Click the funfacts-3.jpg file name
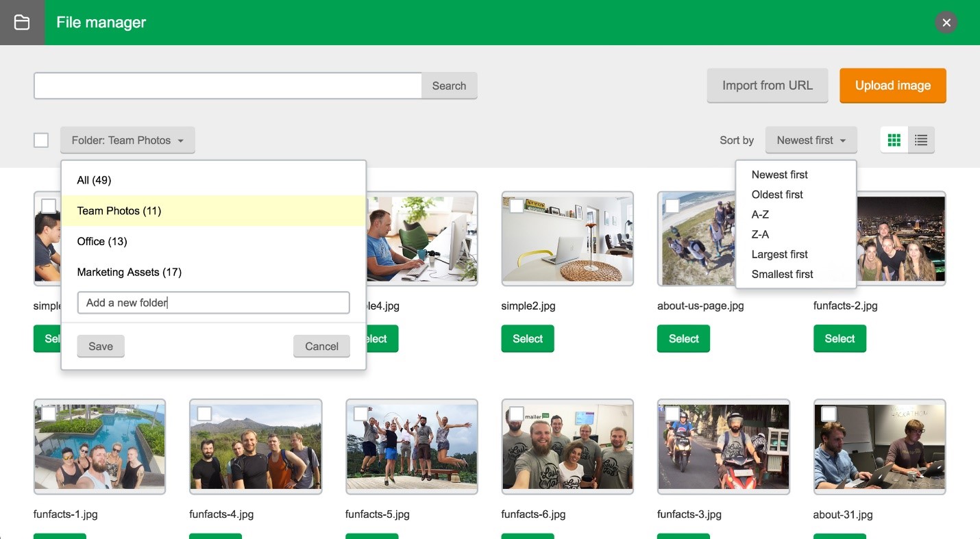 point(689,514)
